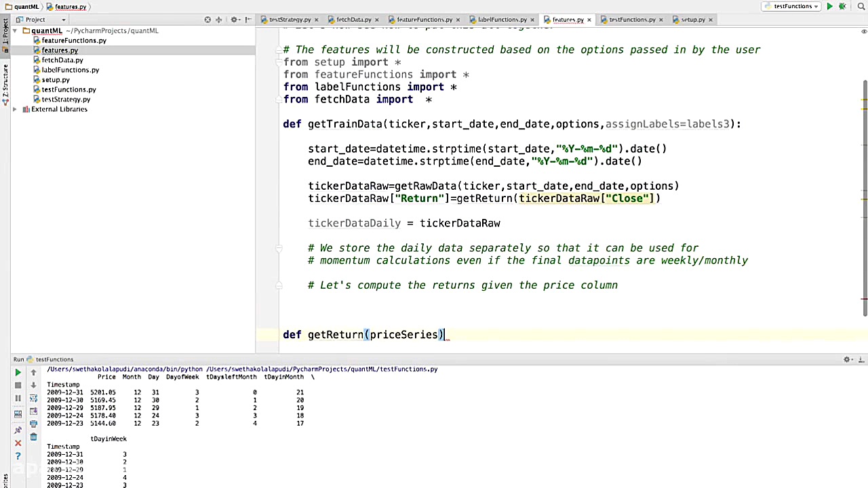The image size is (868, 488).
Task: Close the labelFunctions.py tab
Action: (x=533, y=20)
